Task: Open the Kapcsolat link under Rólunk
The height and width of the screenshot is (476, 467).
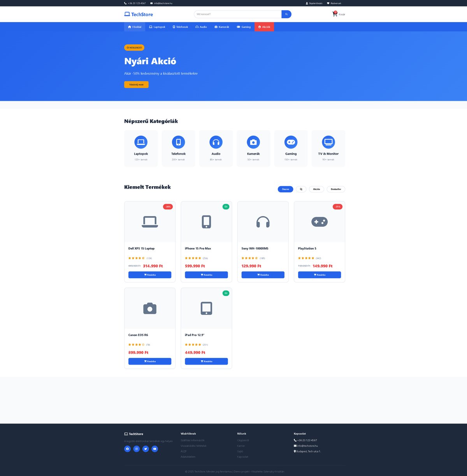Action: coord(243,457)
